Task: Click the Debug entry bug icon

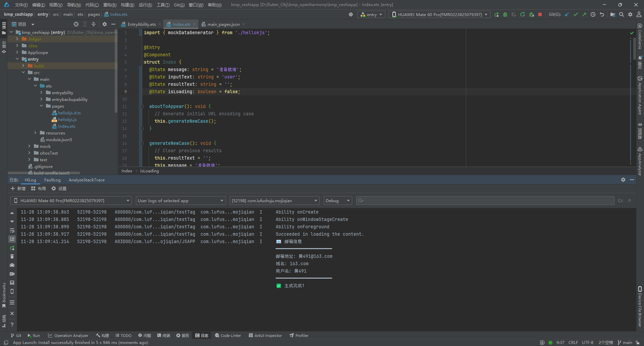Action: [505, 14]
